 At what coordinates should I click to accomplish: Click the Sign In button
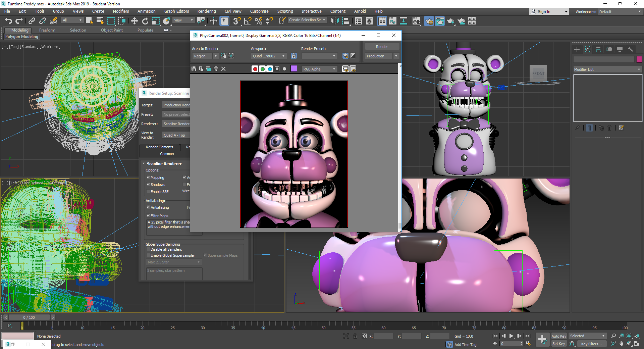tap(549, 12)
